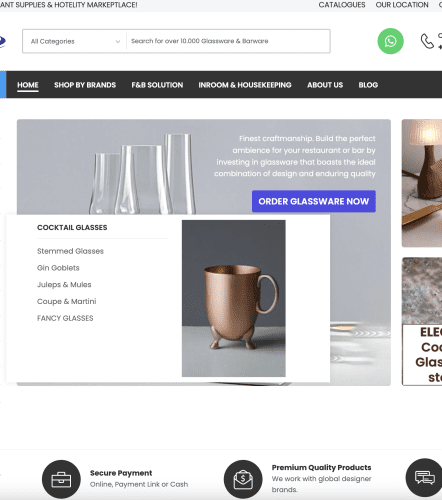Image resolution: width=442 pixels, height=500 pixels.
Task: Open the ABOUT US page
Action: click(325, 85)
